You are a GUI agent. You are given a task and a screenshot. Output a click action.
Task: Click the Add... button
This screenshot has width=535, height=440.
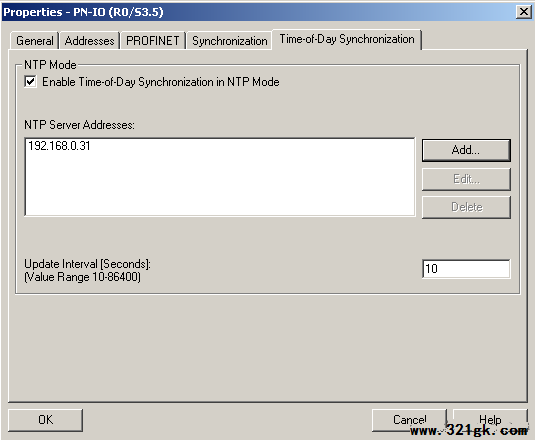(466, 150)
